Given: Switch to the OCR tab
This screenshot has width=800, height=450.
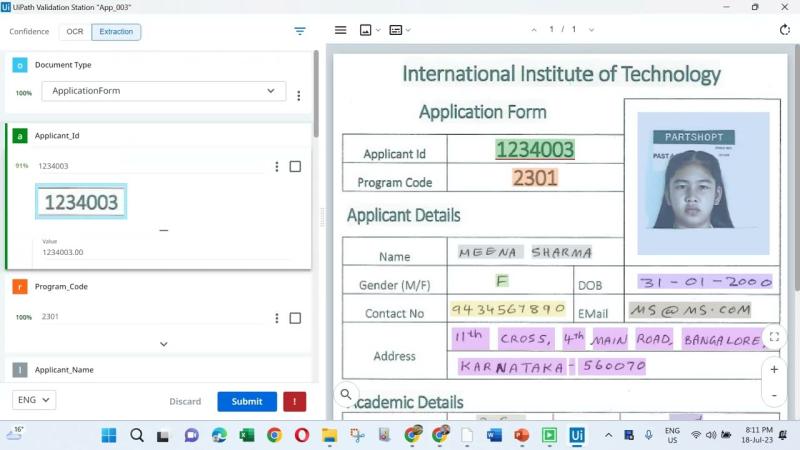Looking at the screenshot, I should (74, 32).
